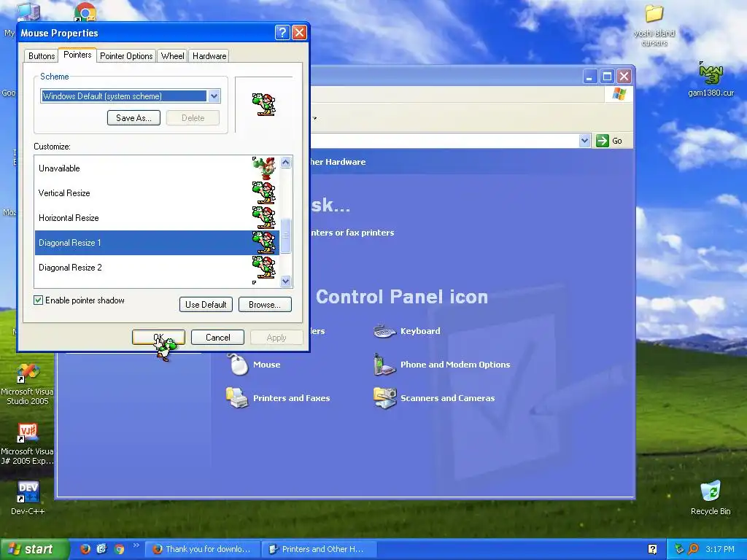
Task: Click the Save As... button
Action: (134, 118)
